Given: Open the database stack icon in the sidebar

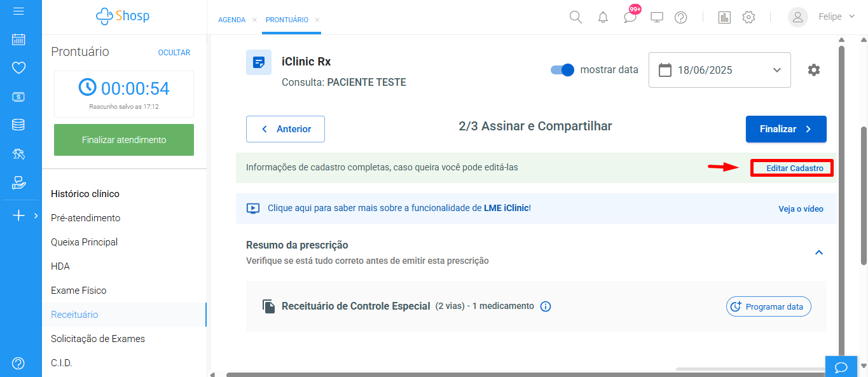Looking at the screenshot, I should click(x=18, y=125).
